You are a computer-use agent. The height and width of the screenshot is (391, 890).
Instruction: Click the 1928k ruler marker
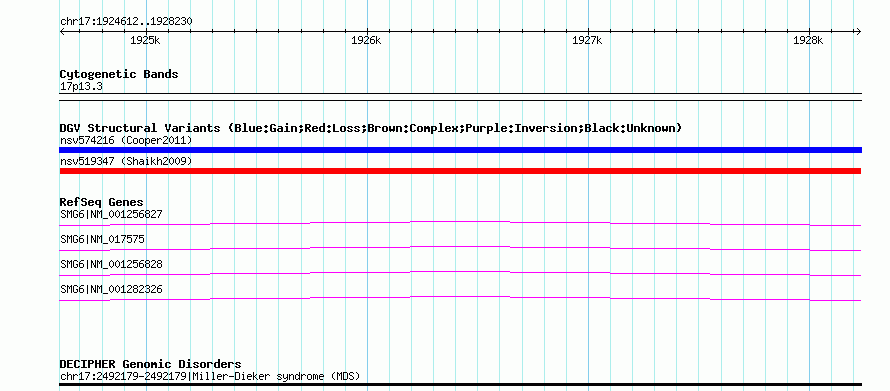[808, 40]
